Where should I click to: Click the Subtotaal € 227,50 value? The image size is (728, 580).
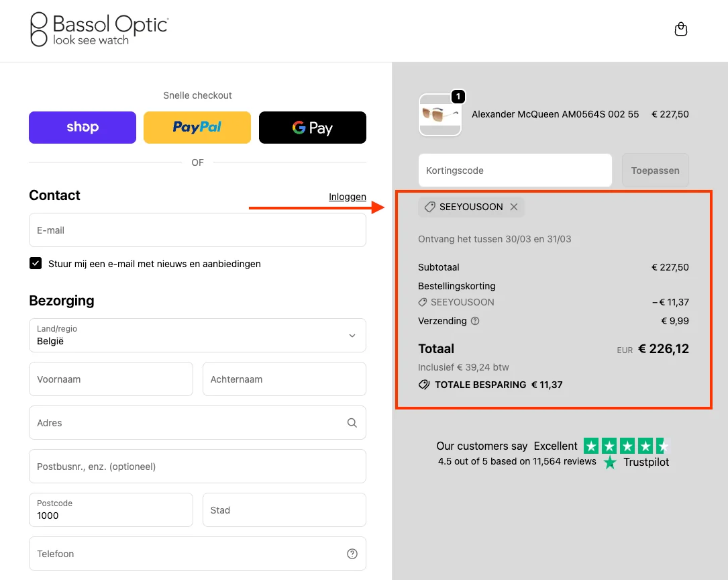point(670,267)
